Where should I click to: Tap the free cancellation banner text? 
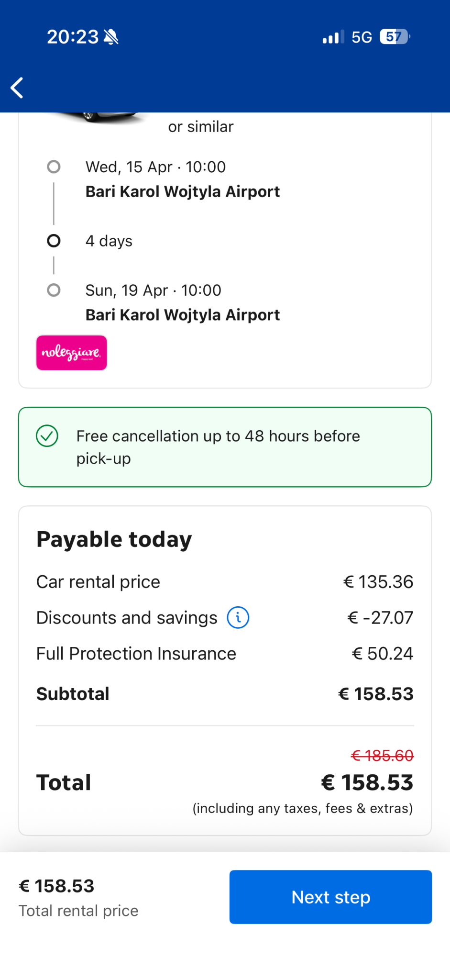218,447
